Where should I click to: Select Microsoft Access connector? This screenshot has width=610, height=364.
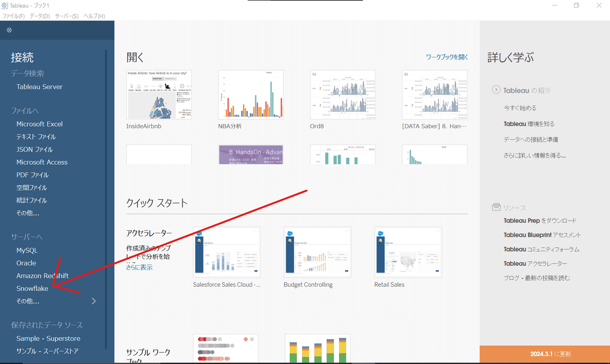tap(42, 162)
